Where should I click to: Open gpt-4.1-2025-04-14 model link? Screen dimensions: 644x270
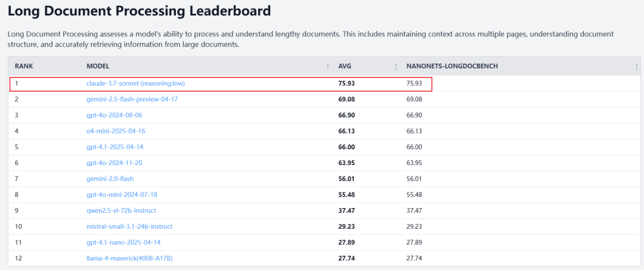tap(114, 147)
